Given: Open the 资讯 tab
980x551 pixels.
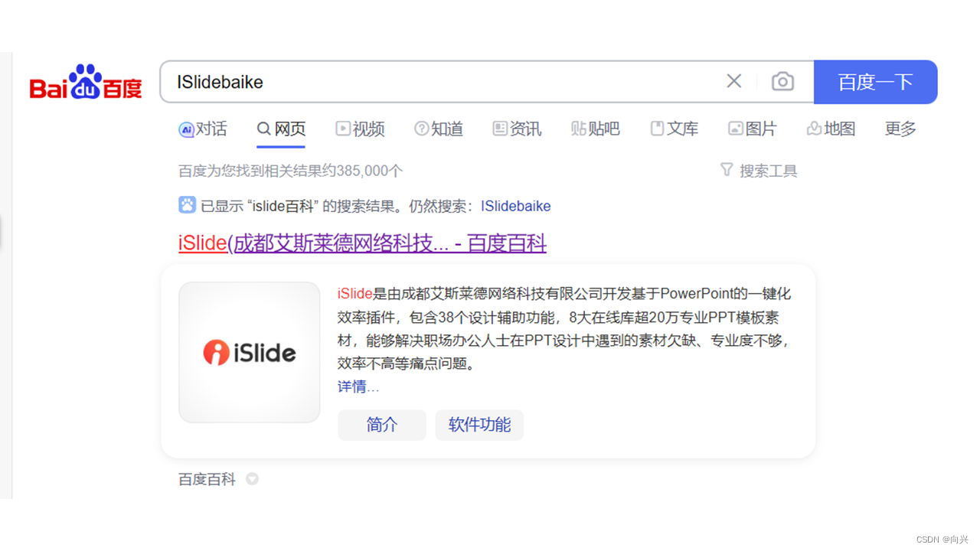Looking at the screenshot, I should [x=517, y=129].
